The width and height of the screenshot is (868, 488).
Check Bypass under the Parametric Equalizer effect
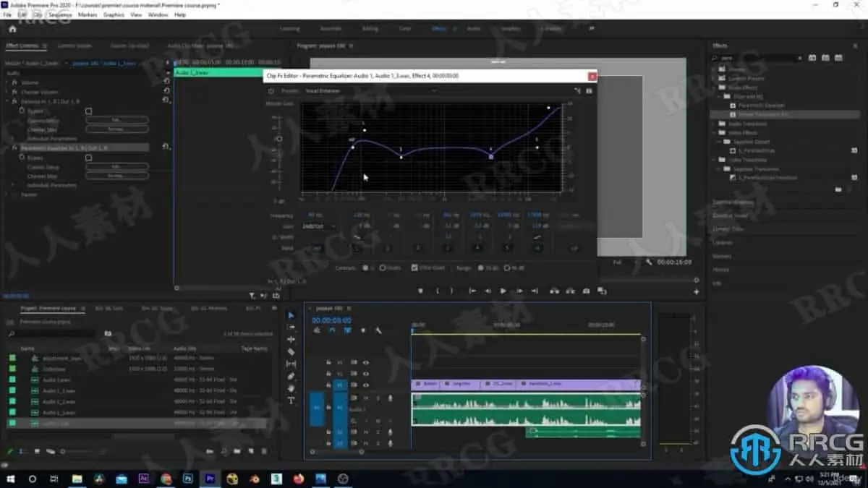pyautogui.click(x=88, y=157)
